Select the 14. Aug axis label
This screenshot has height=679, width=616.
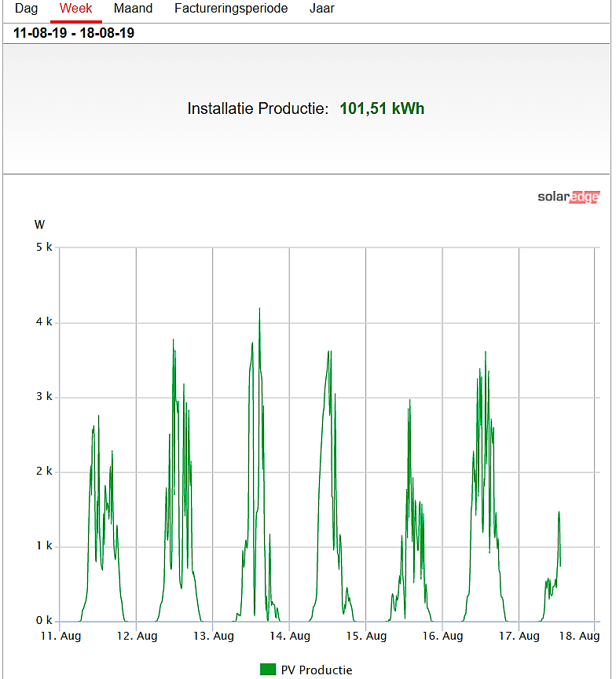(290, 636)
